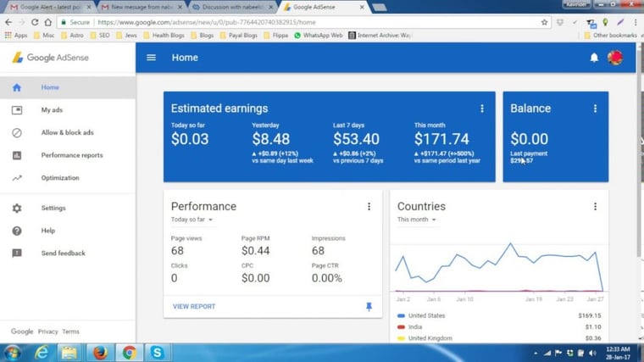Click the VIEW REPORT link
The width and height of the screenshot is (644, 362).
194,306
